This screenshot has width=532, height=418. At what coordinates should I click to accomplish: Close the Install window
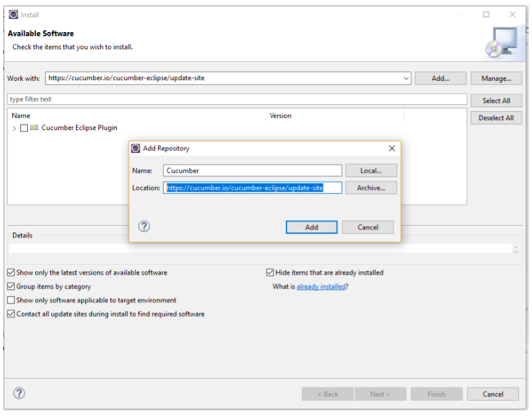click(x=512, y=14)
